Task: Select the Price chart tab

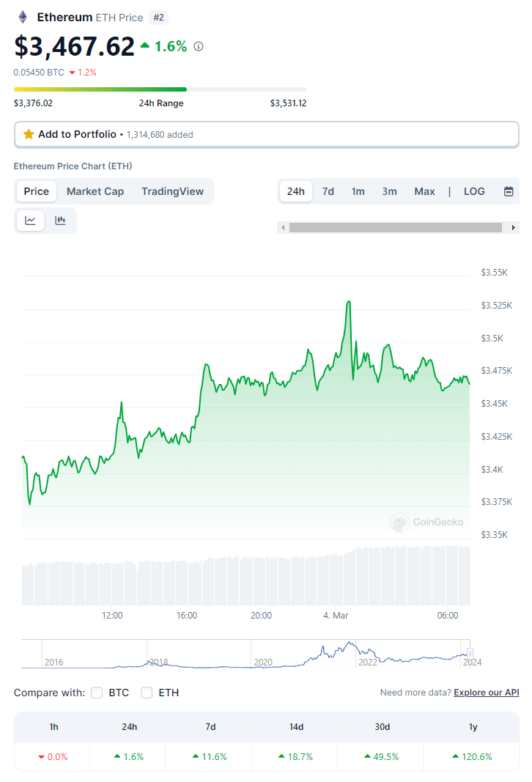Action: point(37,191)
